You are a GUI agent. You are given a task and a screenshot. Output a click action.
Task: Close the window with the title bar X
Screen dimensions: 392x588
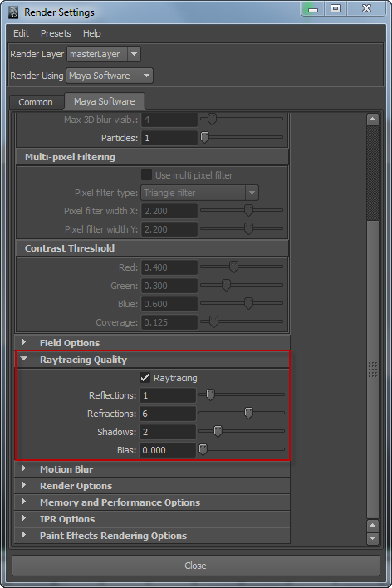pyautogui.click(x=366, y=8)
